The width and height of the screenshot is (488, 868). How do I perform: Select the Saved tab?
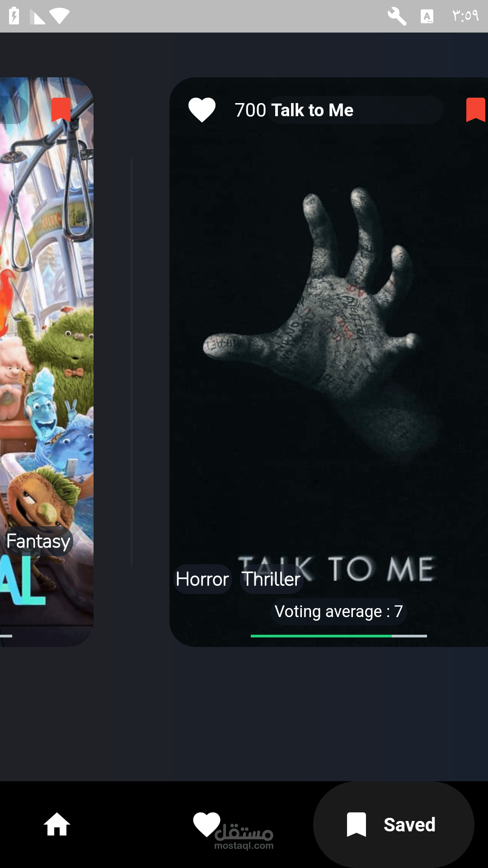click(x=394, y=825)
